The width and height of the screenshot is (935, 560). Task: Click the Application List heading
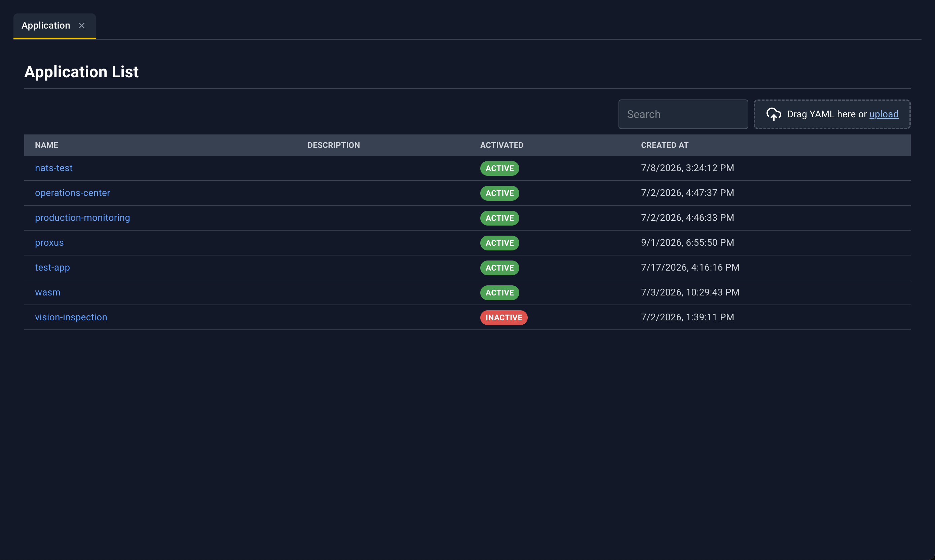point(81,72)
